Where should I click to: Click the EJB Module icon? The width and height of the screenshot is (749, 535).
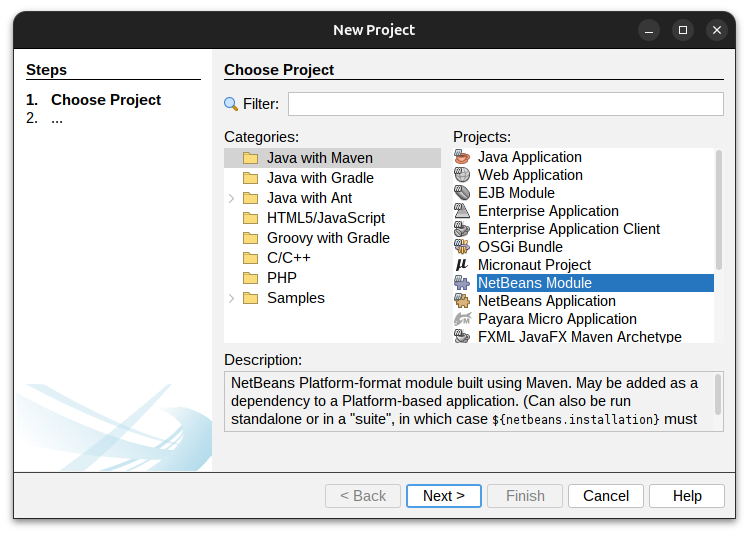tap(462, 193)
